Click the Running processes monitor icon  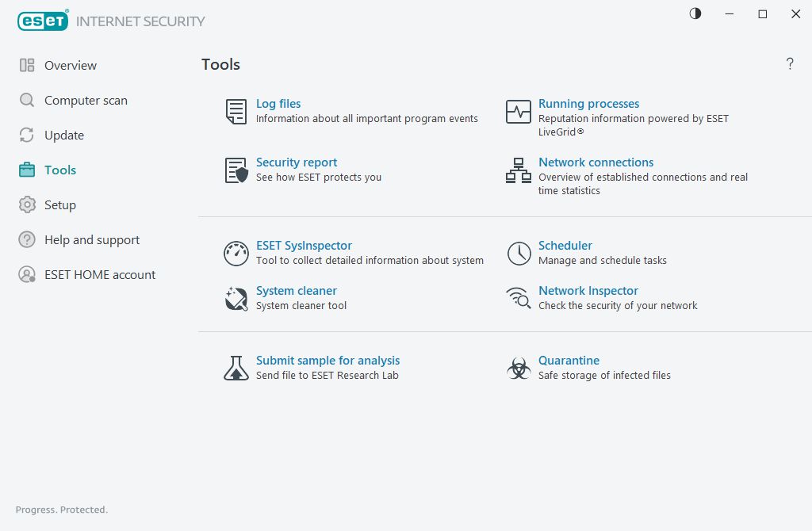[x=519, y=112]
